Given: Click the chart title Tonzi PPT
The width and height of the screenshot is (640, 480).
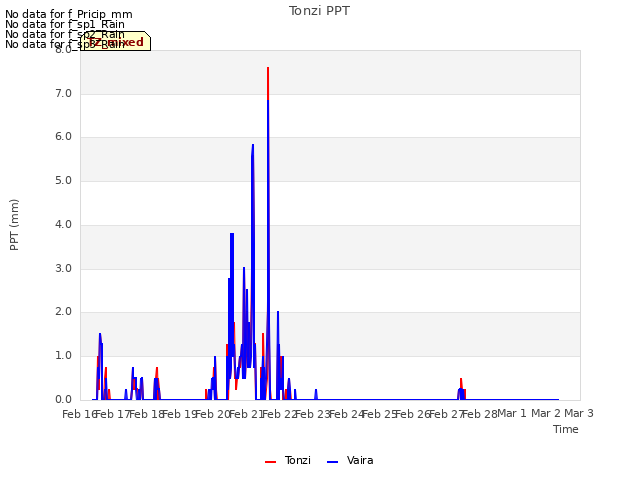Looking at the screenshot, I should (319, 11).
